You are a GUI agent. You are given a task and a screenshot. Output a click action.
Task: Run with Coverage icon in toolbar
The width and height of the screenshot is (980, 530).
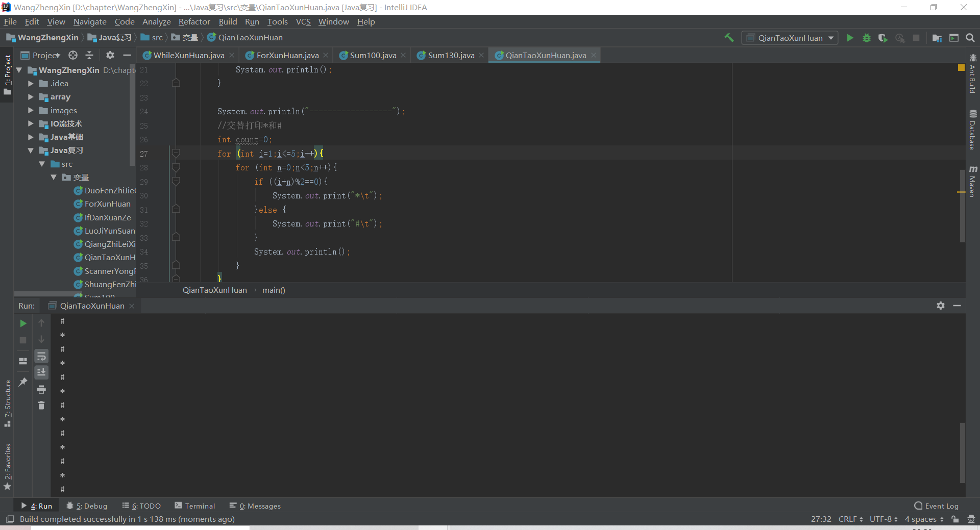[883, 38]
